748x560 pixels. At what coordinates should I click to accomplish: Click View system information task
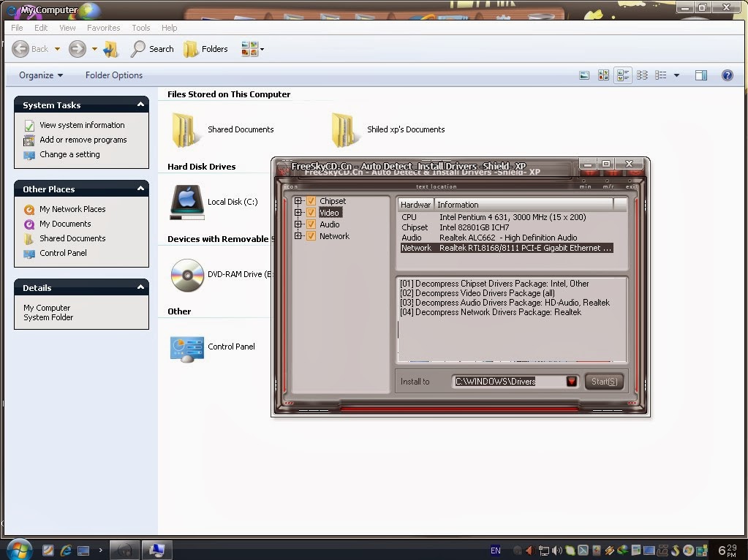pos(82,125)
